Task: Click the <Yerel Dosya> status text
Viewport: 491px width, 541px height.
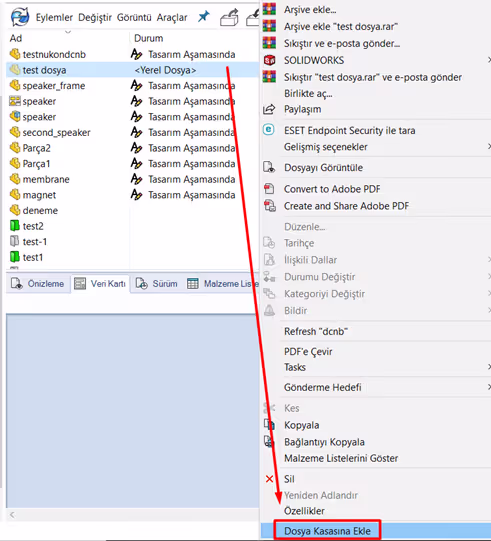Action: pyautogui.click(x=165, y=70)
